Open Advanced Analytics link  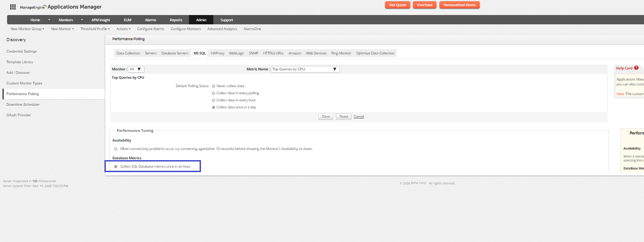tap(222, 29)
